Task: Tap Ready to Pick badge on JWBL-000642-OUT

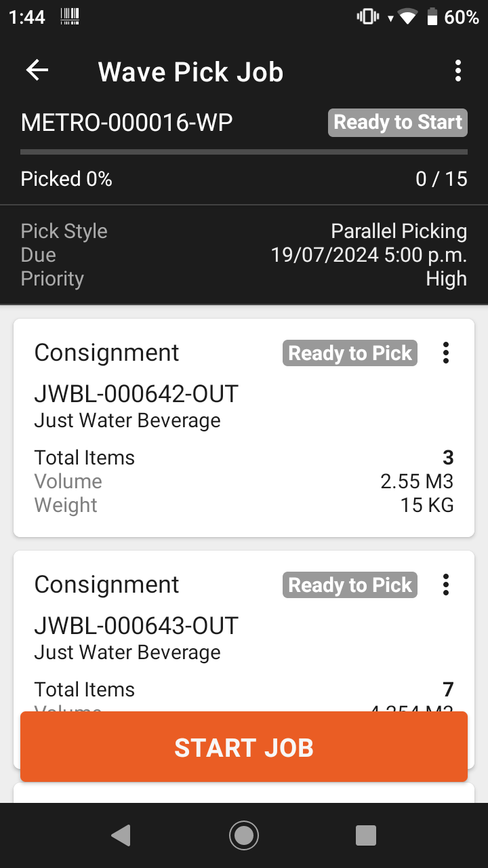Action: (x=350, y=353)
